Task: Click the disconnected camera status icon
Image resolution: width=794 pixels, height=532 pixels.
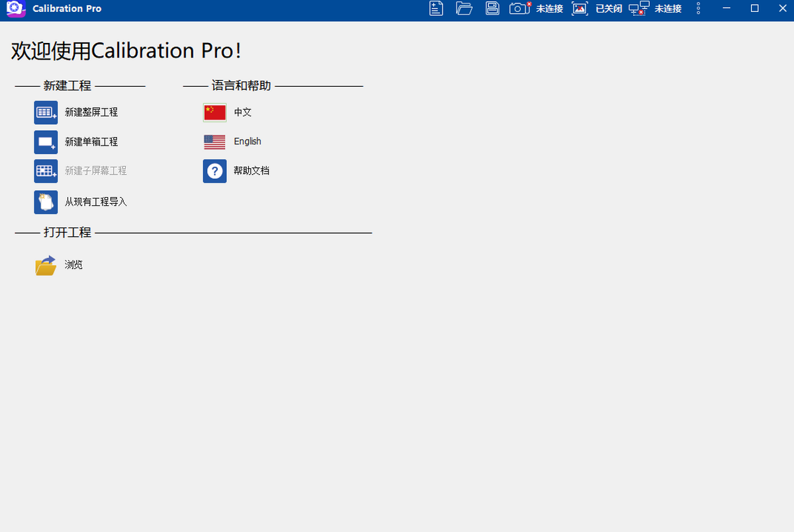Action: click(521, 9)
